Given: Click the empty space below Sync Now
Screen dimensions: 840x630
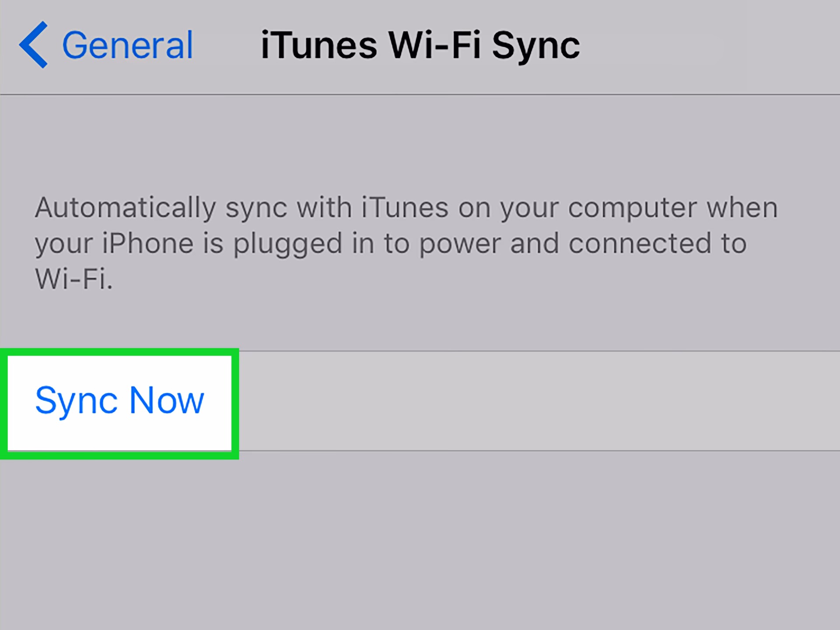Looking at the screenshot, I should pyautogui.click(x=420, y=547).
